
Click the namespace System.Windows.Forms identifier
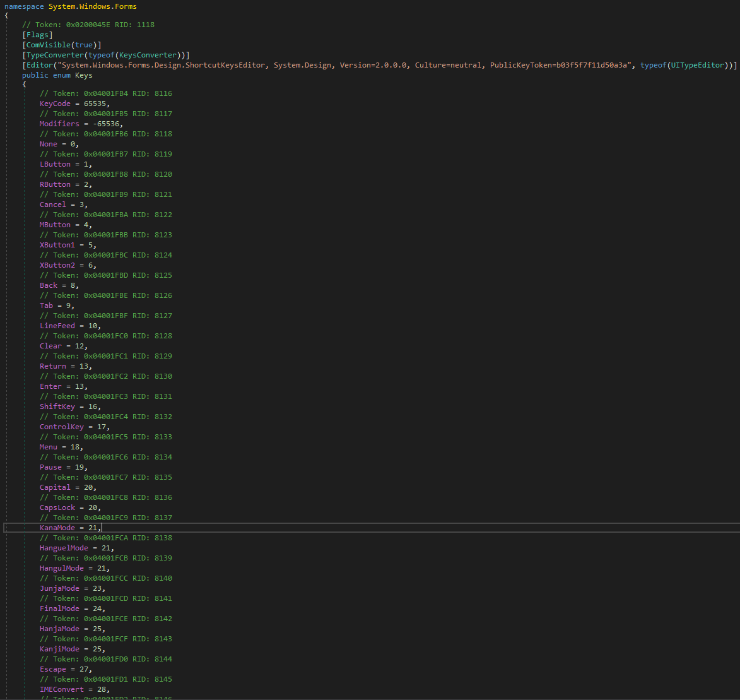coord(93,6)
